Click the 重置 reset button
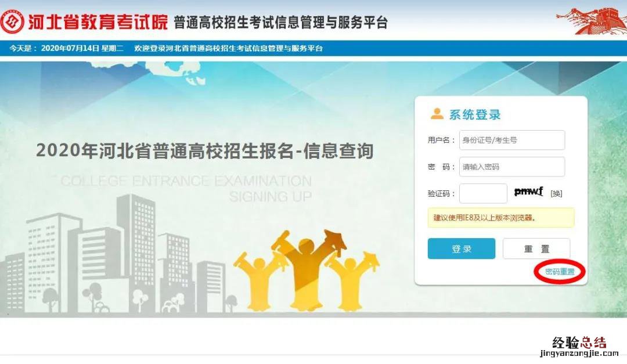This screenshot has height=364, width=627. click(536, 249)
